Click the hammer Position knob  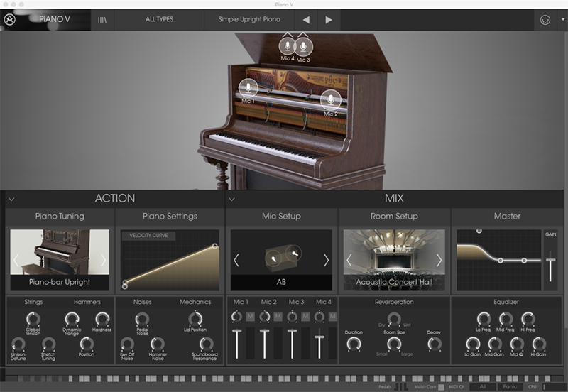coord(87,344)
